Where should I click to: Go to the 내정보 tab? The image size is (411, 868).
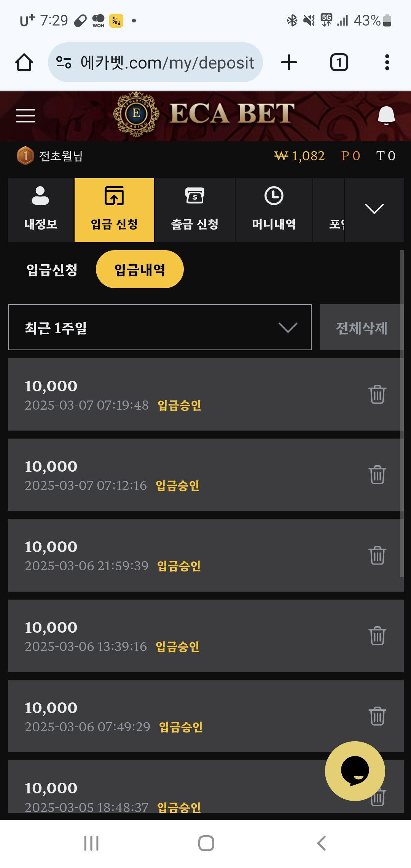(x=41, y=210)
